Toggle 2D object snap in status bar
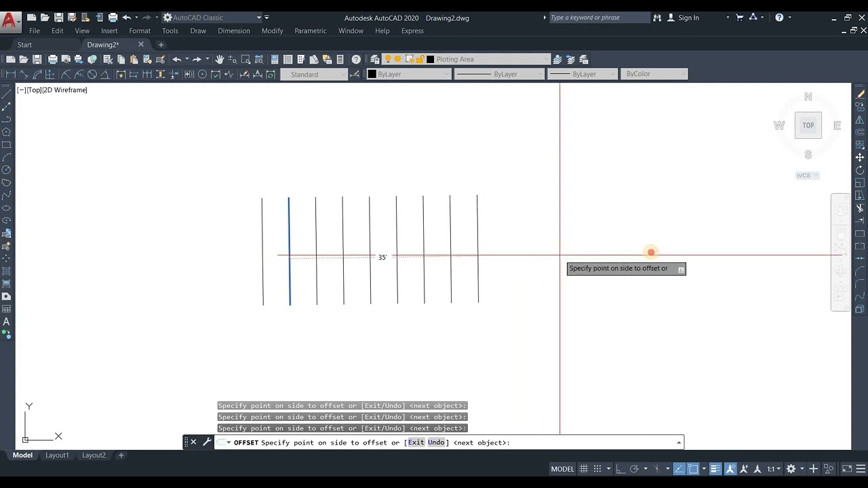The height and width of the screenshot is (488, 868). click(693, 468)
